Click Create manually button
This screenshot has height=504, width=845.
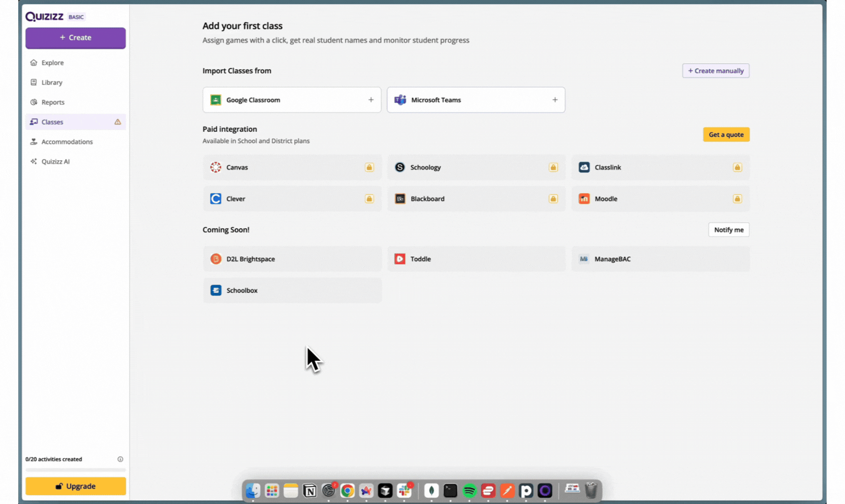click(716, 71)
